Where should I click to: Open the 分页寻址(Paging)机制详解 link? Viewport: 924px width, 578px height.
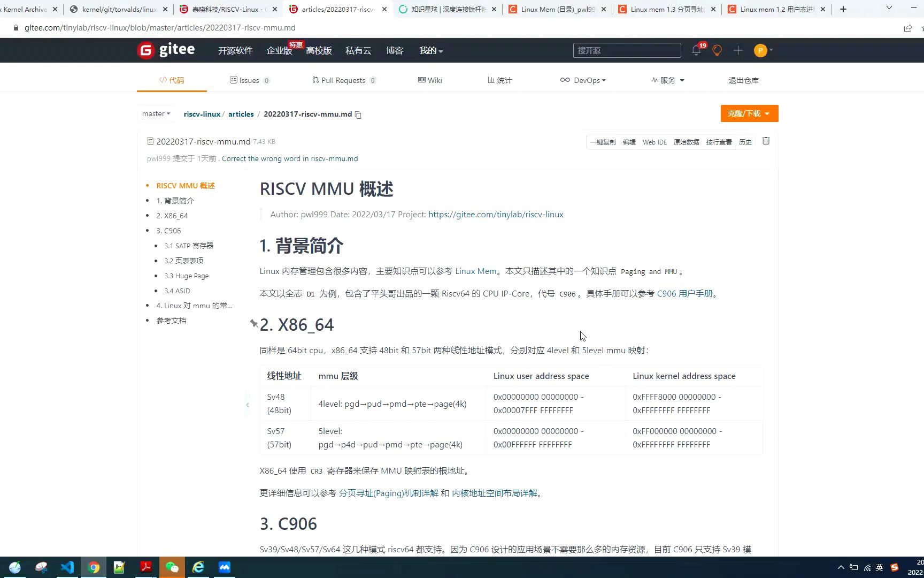click(389, 493)
